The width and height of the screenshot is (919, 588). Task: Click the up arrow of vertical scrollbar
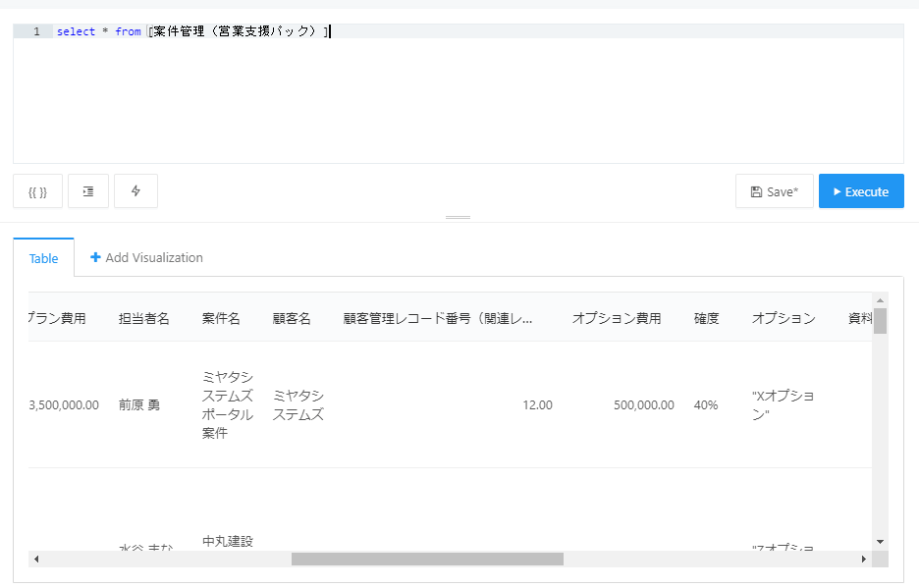(x=880, y=300)
